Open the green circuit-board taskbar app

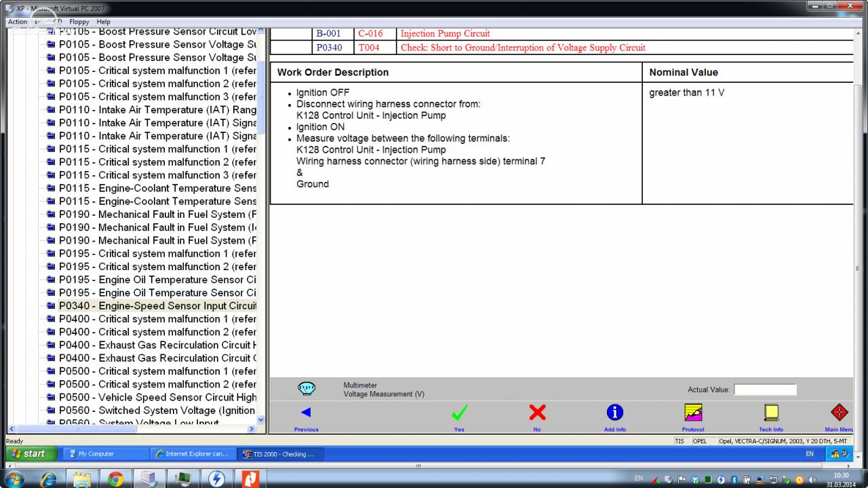click(183, 479)
